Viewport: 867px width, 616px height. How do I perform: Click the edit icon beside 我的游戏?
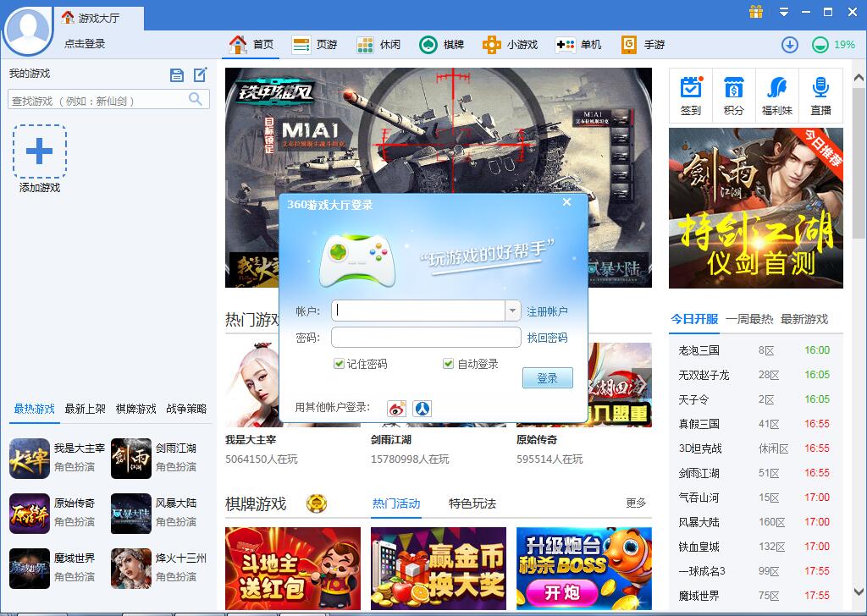click(200, 74)
